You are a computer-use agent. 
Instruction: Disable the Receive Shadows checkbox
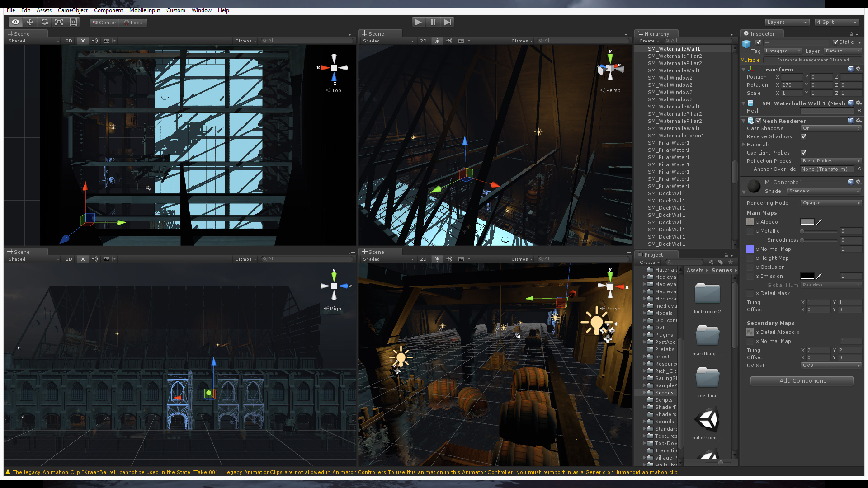[804, 136]
